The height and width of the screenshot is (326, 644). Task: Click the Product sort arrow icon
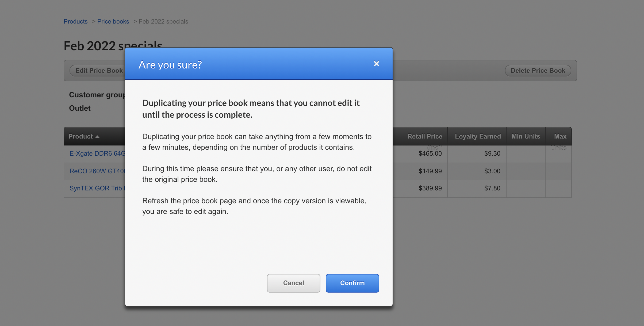point(97,137)
